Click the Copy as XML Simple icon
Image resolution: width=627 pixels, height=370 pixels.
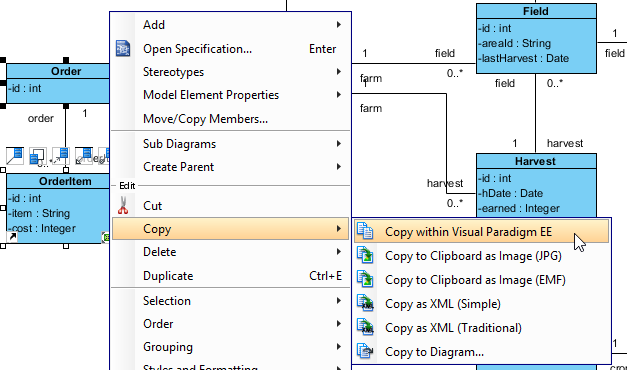[x=365, y=303]
